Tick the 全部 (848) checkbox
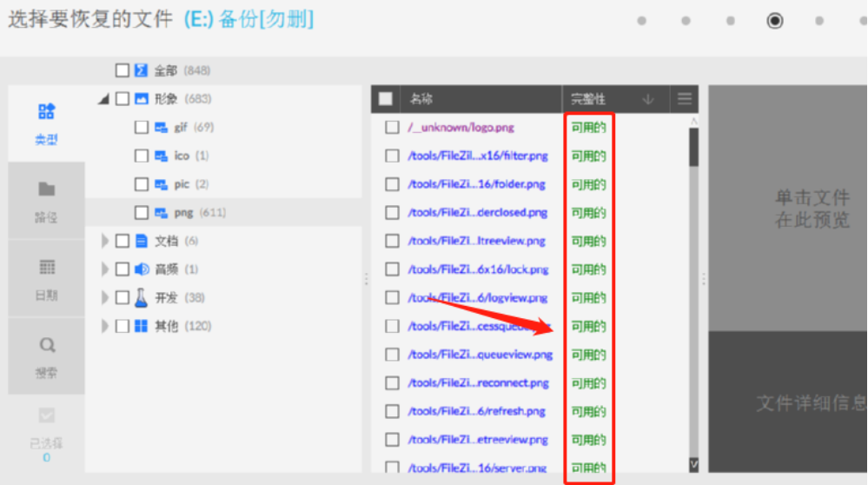This screenshot has height=485, width=868. pyautogui.click(x=123, y=70)
